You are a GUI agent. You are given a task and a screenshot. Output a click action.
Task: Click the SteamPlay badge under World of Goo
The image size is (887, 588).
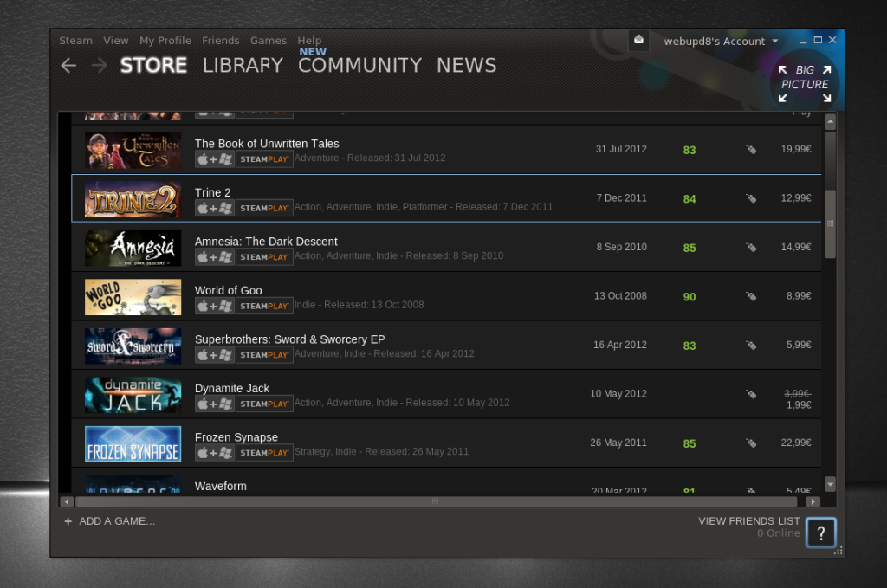click(264, 306)
